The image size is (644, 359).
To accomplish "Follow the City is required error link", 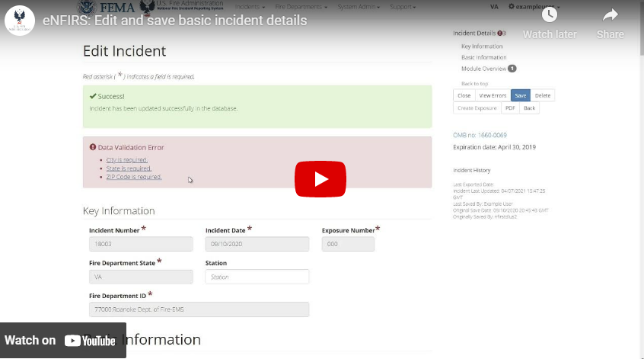I will 127,160.
